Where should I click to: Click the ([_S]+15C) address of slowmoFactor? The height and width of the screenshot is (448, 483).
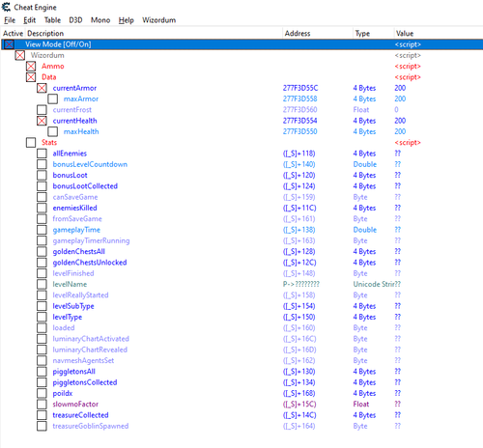pyautogui.click(x=299, y=405)
